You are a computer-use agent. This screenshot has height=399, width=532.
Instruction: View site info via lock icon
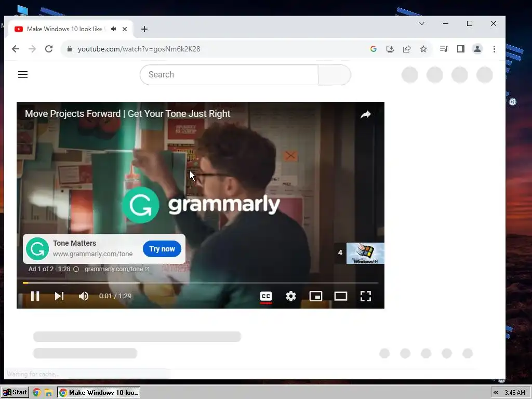[70, 49]
